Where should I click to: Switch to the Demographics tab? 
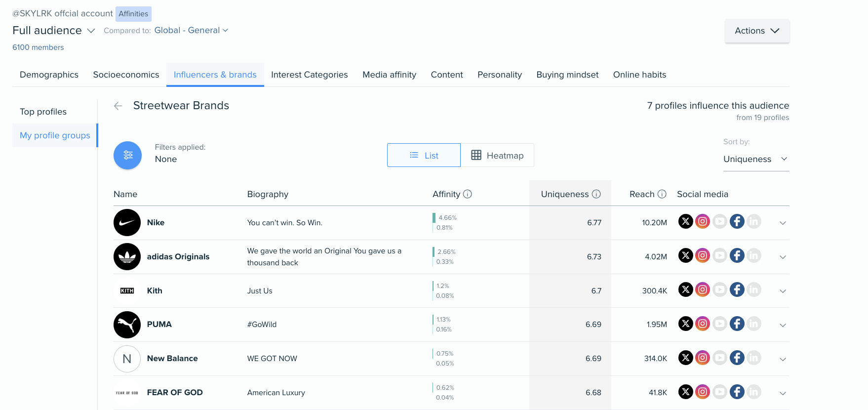click(x=49, y=75)
